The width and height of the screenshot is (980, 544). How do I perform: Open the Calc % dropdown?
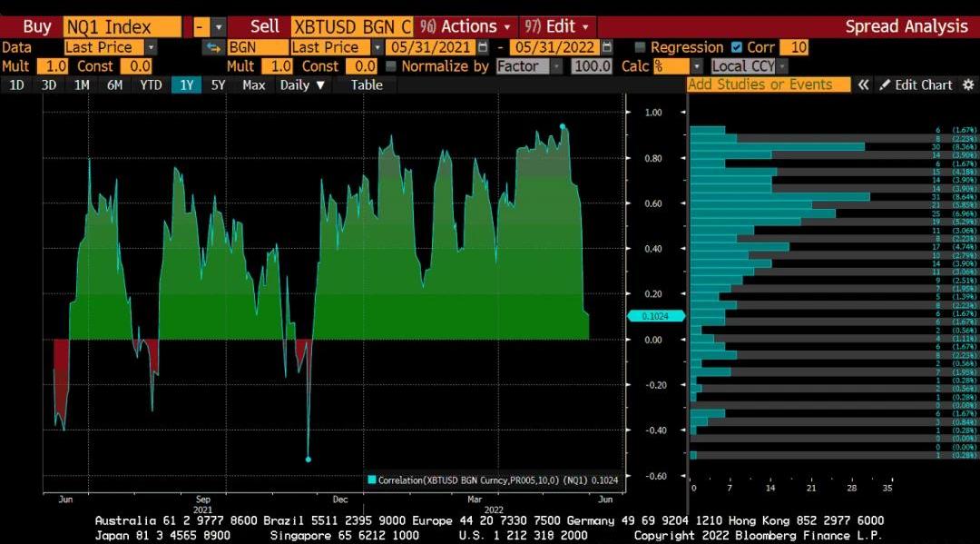click(x=696, y=66)
